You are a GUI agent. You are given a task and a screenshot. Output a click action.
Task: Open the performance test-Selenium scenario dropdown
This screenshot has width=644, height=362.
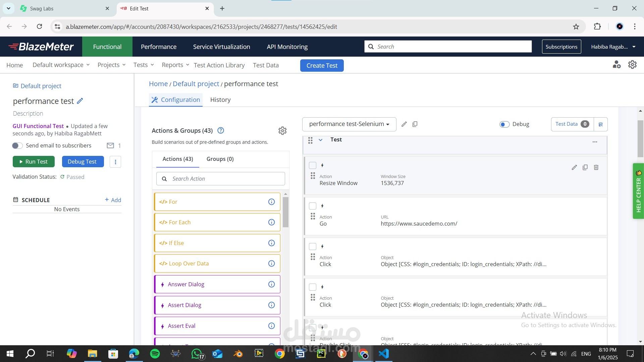point(349,124)
